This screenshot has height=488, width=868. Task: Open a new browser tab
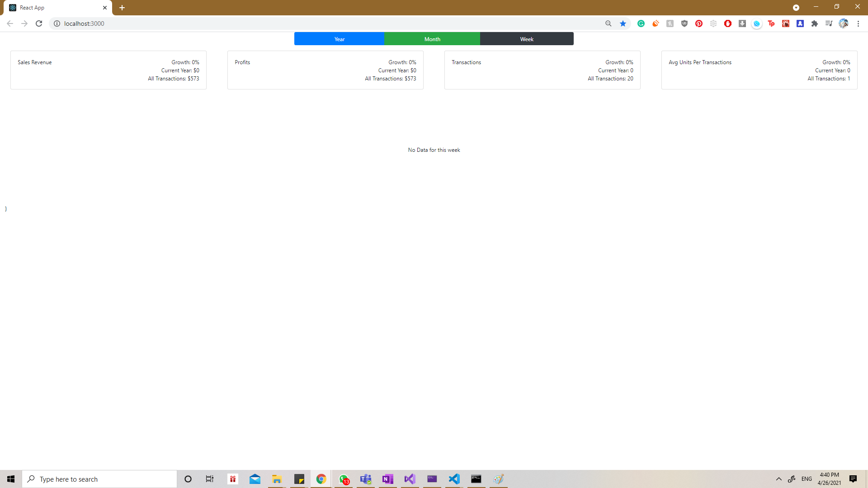pyautogui.click(x=122, y=8)
